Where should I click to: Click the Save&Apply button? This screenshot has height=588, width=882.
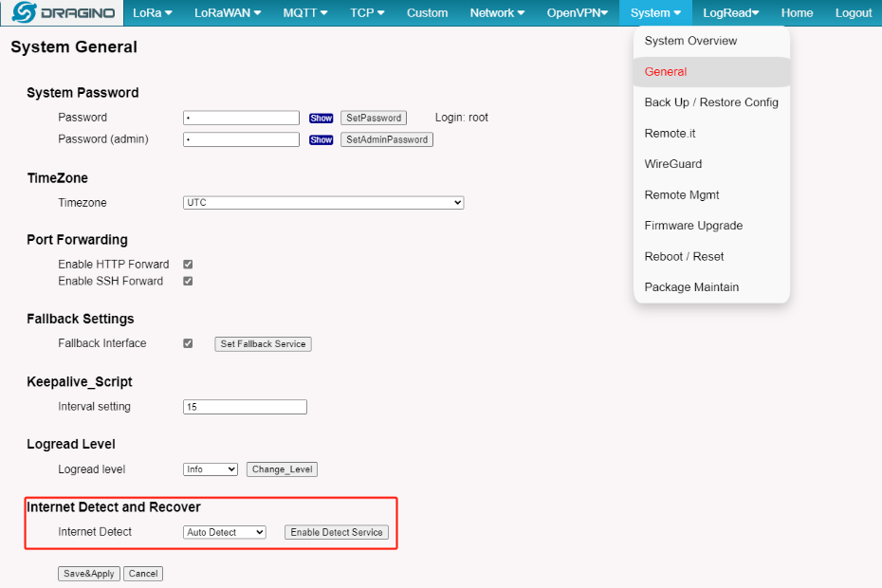click(x=89, y=574)
